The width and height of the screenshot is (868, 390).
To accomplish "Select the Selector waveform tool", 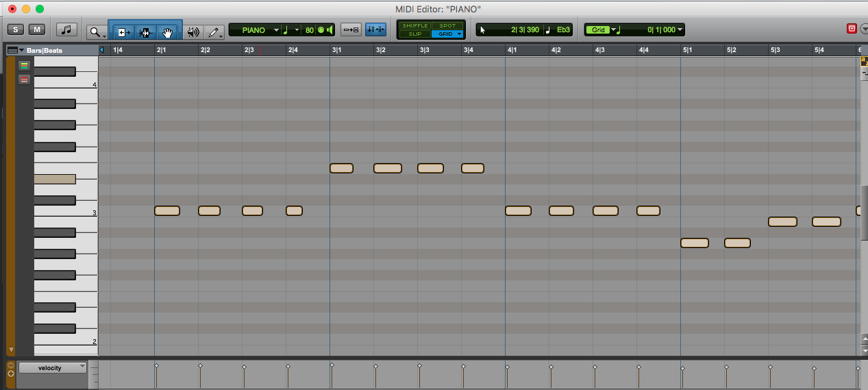I will pos(145,32).
